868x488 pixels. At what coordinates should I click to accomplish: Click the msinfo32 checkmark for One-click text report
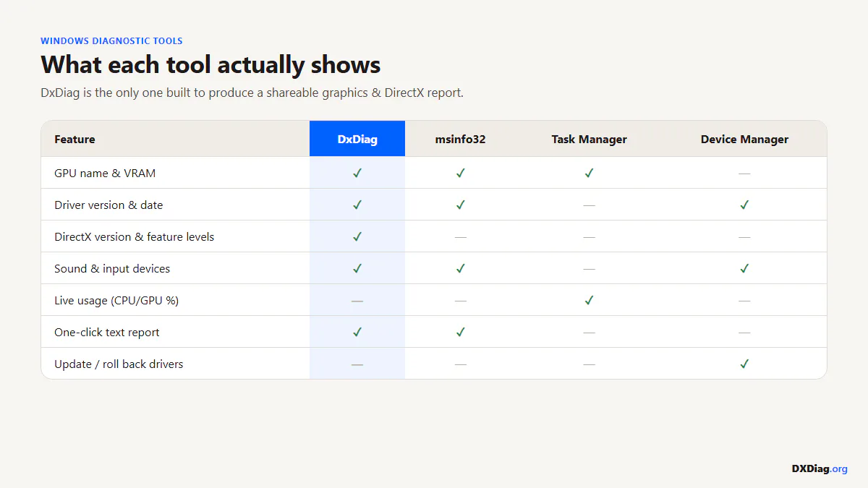461,332
